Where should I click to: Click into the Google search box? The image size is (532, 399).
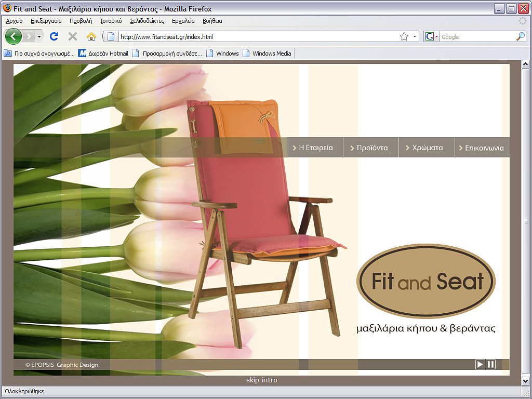[x=477, y=37]
